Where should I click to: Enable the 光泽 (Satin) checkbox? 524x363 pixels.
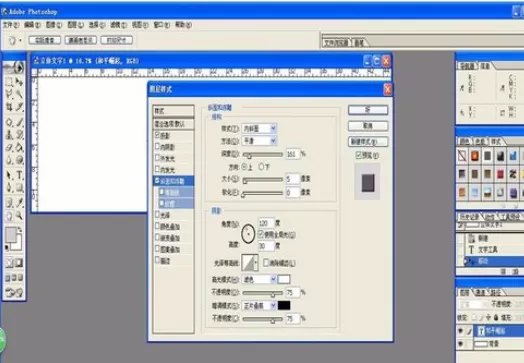point(157,214)
